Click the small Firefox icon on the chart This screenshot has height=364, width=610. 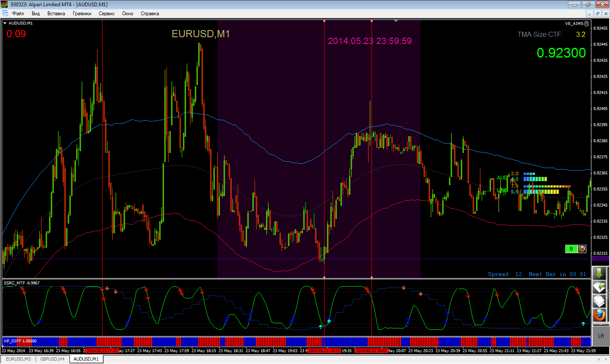[582, 249]
